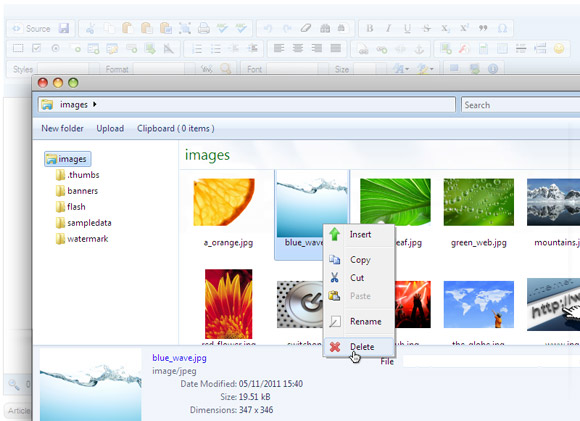Click the Save floppy disk icon
Image resolution: width=580 pixels, height=421 pixels.
[x=64, y=28]
